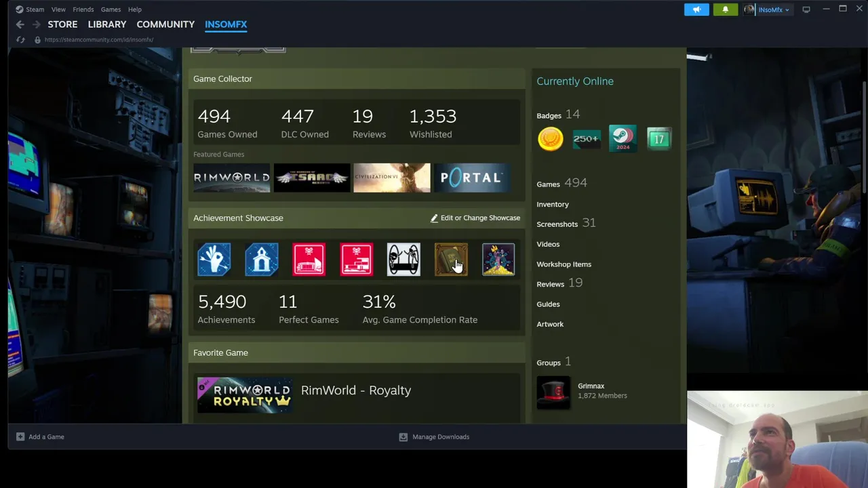Click the 31% Avg. Game Completion Rate

pyautogui.click(x=420, y=309)
